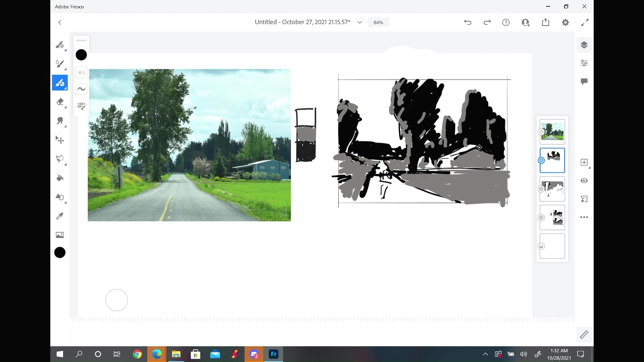Screen dimensions: 644x362
Task: Select the Eraser tool
Action: (x=60, y=102)
